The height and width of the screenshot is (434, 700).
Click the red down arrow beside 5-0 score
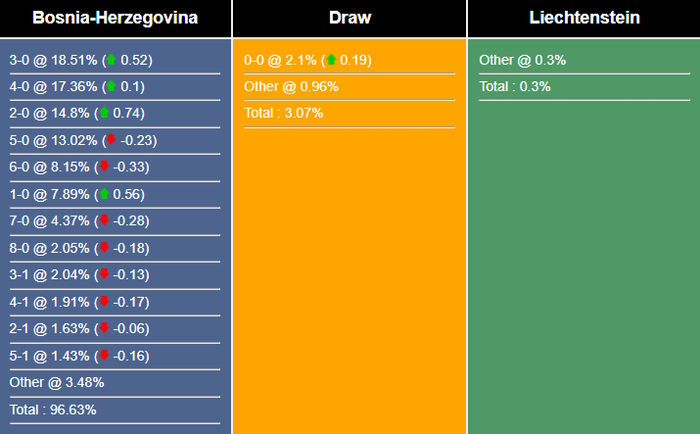(111, 141)
